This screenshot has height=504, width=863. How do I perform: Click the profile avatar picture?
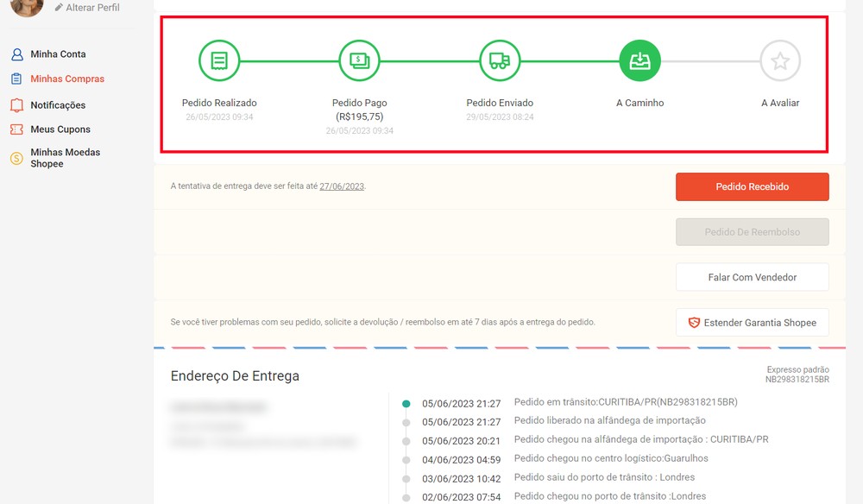pos(27,5)
